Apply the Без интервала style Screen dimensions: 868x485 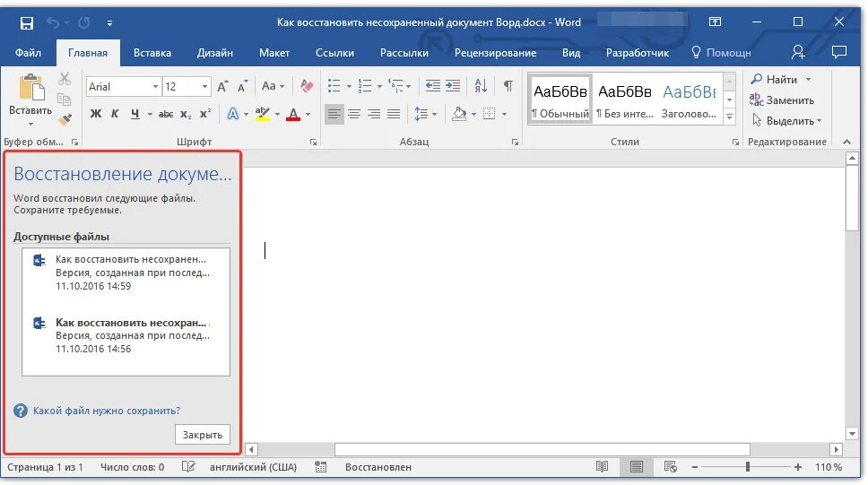click(x=624, y=98)
